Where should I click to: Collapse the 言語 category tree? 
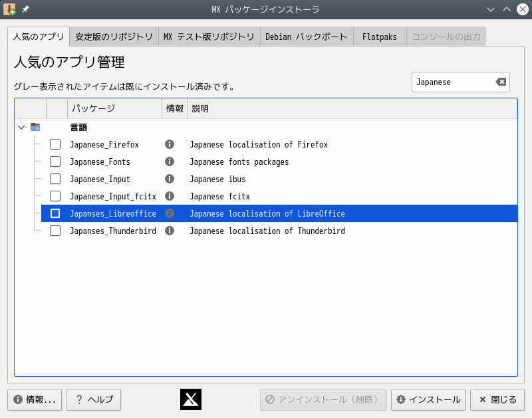(21, 127)
